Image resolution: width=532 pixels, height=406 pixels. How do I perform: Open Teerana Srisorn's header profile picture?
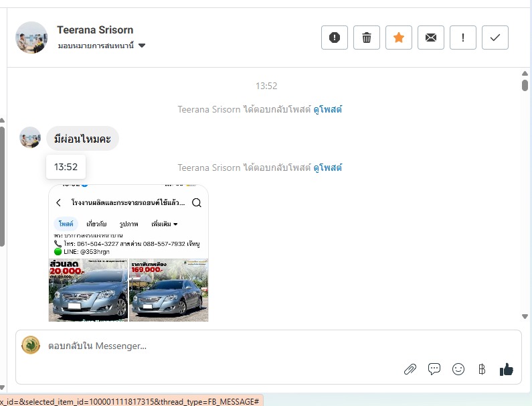coord(31,38)
